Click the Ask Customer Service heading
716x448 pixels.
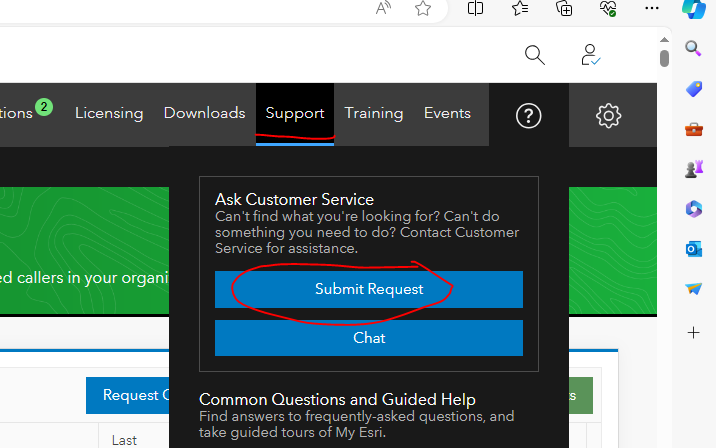point(295,200)
